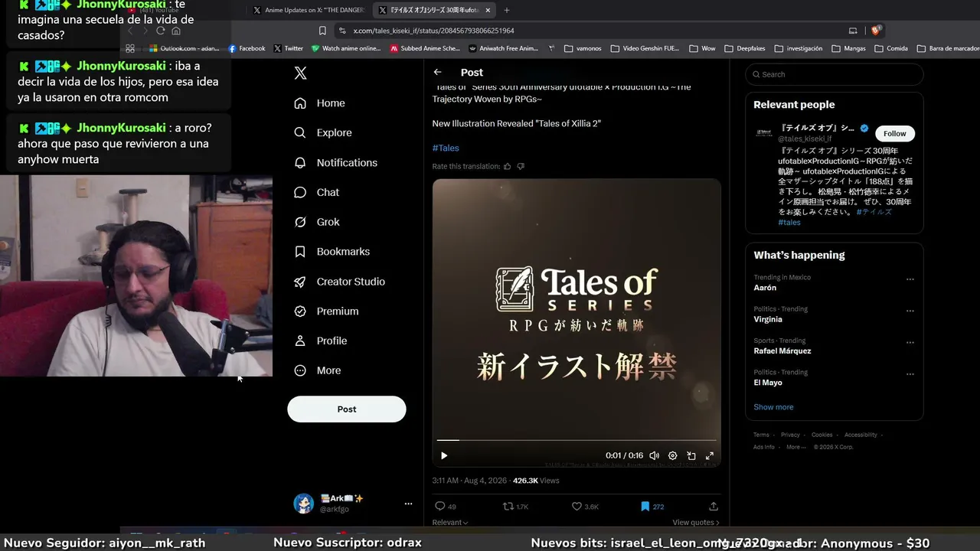Open Notifications in the sidebar
Screen dimensions: 980x551
click(x=336, y=162)
